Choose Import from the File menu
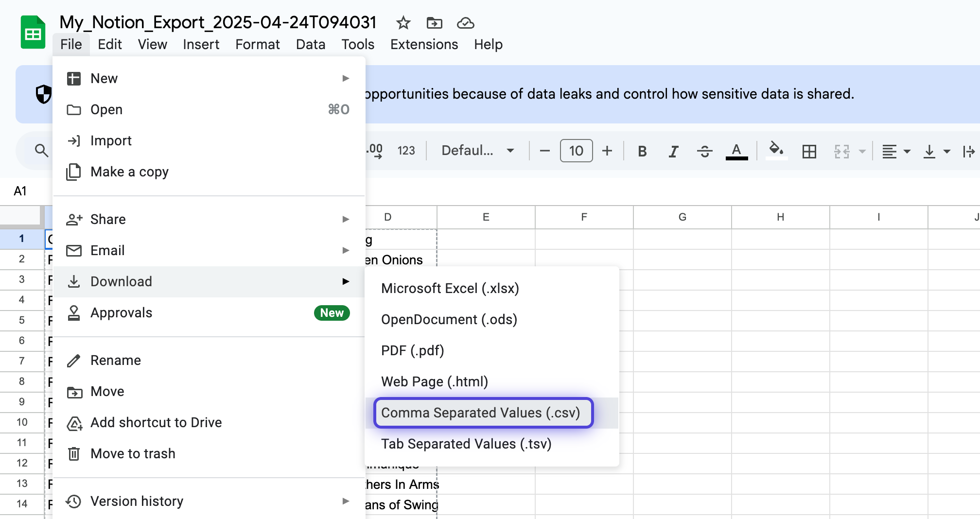Viewport: 980px width, 519px height. tap(209, 140)
